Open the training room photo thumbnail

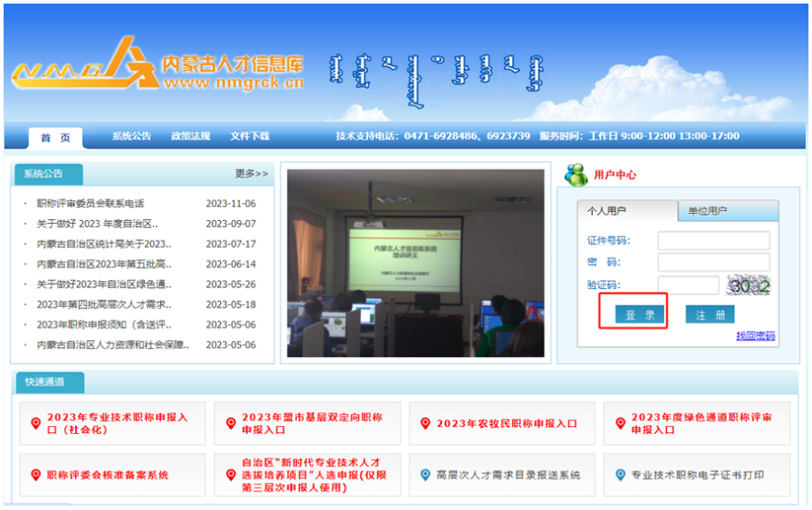tap(415, 263)
